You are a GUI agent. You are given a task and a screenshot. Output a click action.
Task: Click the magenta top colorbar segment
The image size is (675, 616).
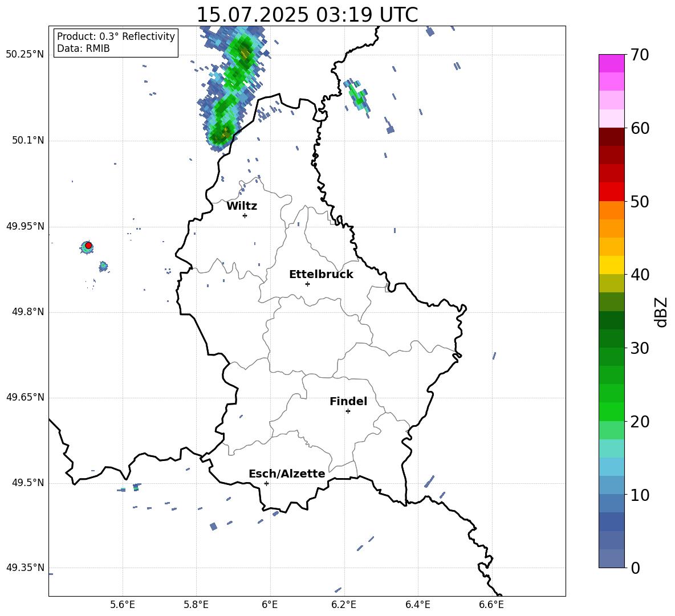[612, 63]
